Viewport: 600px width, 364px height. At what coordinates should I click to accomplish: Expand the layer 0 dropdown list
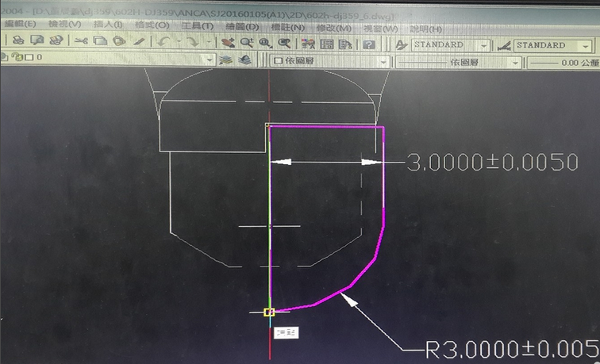click(210, 59)
